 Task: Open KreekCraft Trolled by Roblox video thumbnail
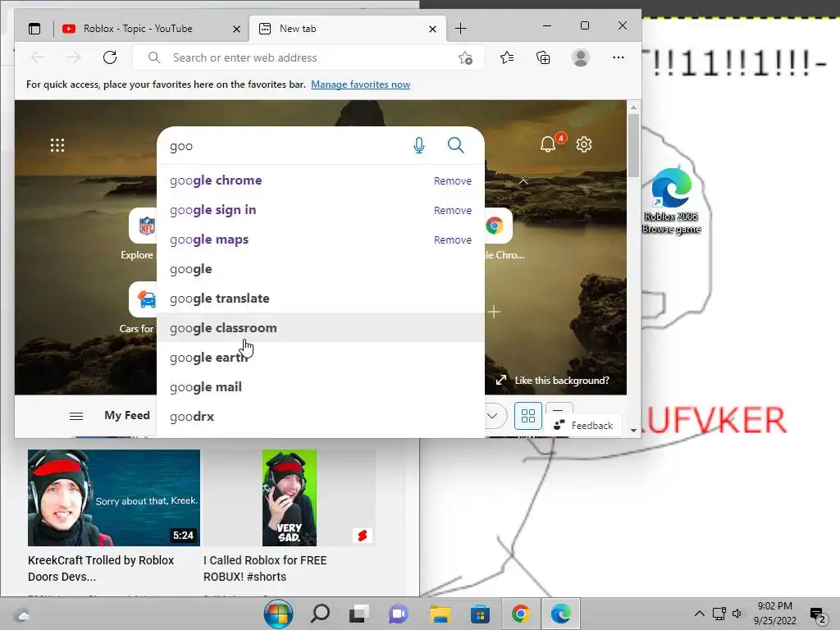tap(114, 498)
